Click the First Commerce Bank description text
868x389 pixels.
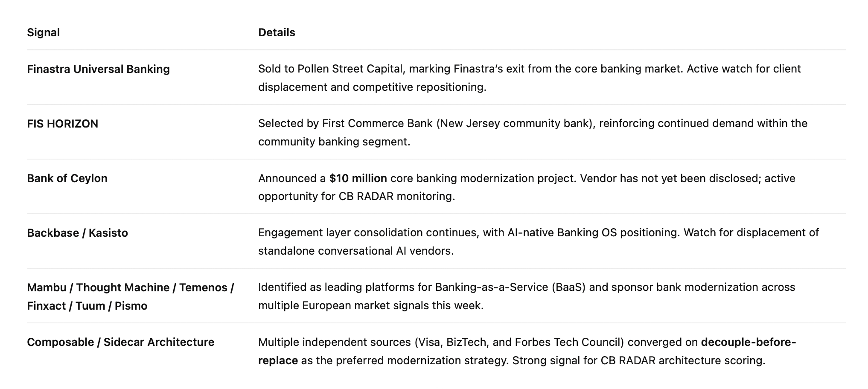(533, 132)
